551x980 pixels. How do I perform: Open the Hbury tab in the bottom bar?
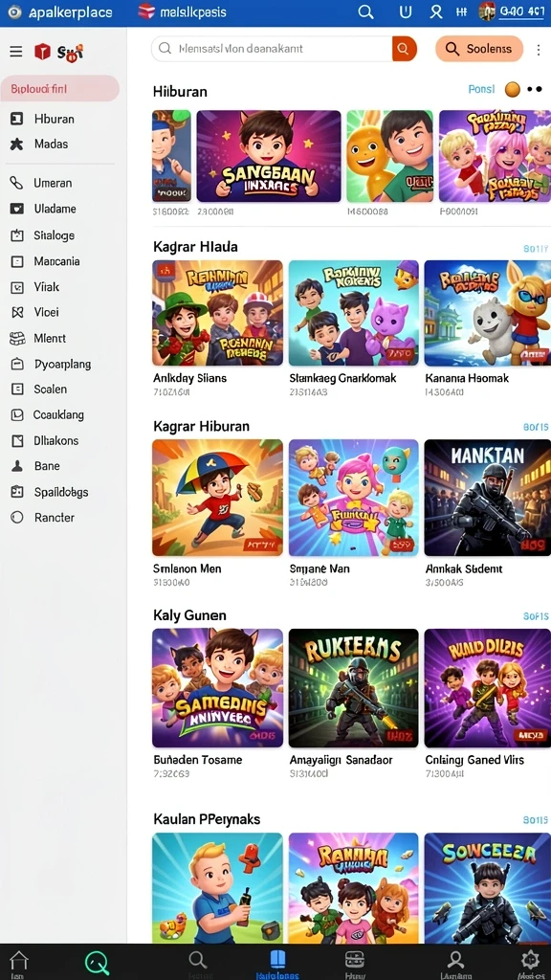[x=354, y=963]
